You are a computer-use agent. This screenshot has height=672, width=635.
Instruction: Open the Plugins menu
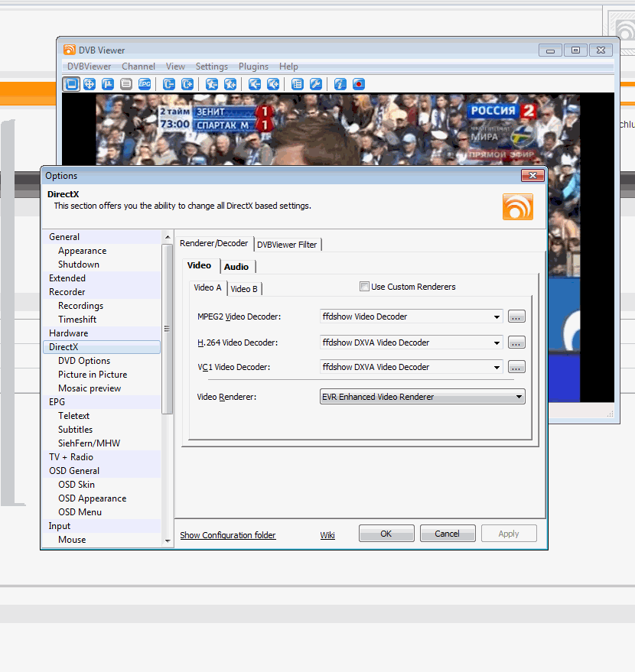coord(253,67)
